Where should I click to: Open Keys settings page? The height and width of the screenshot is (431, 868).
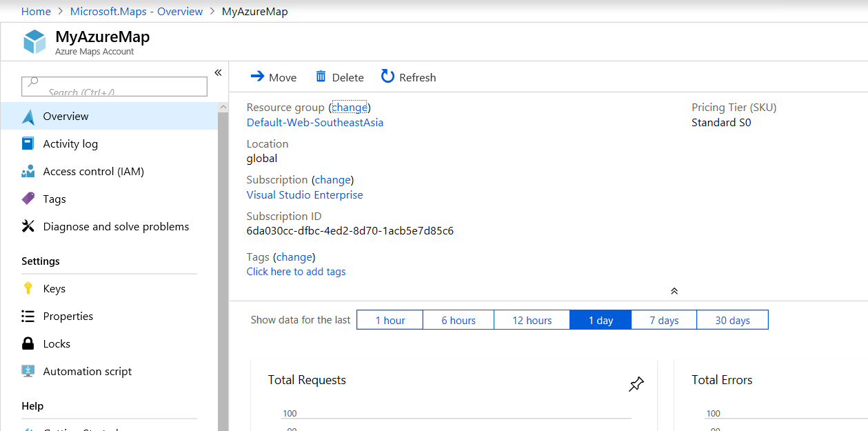[109, 288]
